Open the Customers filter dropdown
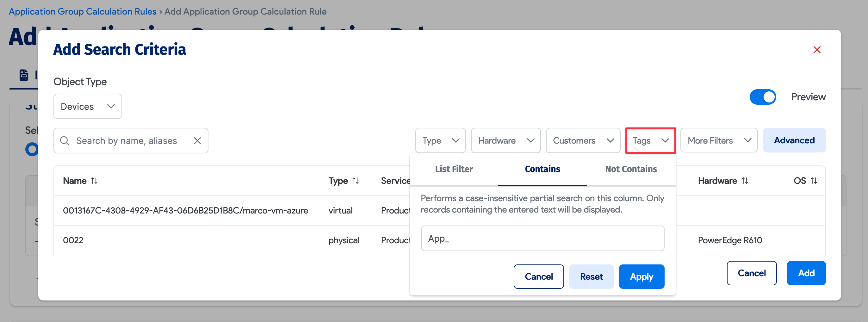The width and height of the screenshot is (868, 322). (583, 140)
